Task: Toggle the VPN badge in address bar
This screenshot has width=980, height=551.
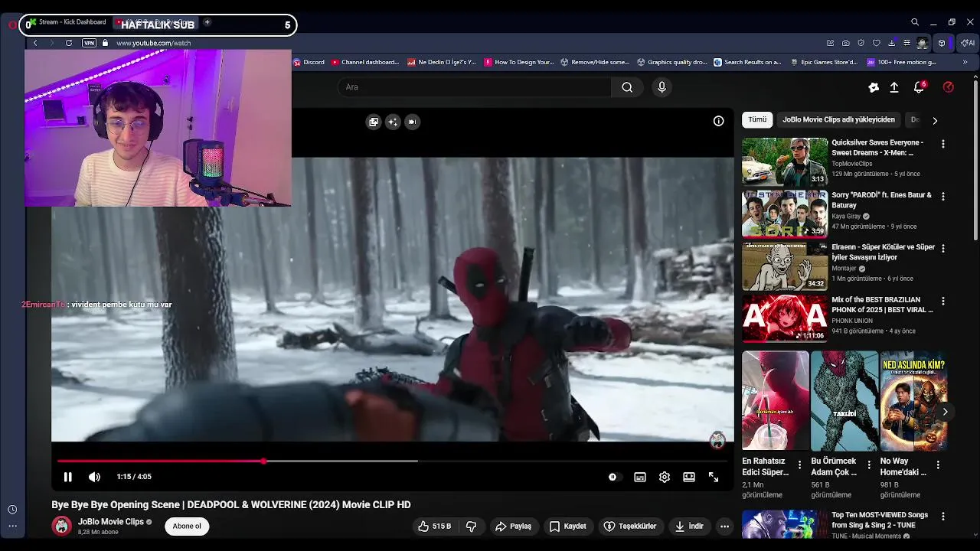Action: [x=89, y=43]
